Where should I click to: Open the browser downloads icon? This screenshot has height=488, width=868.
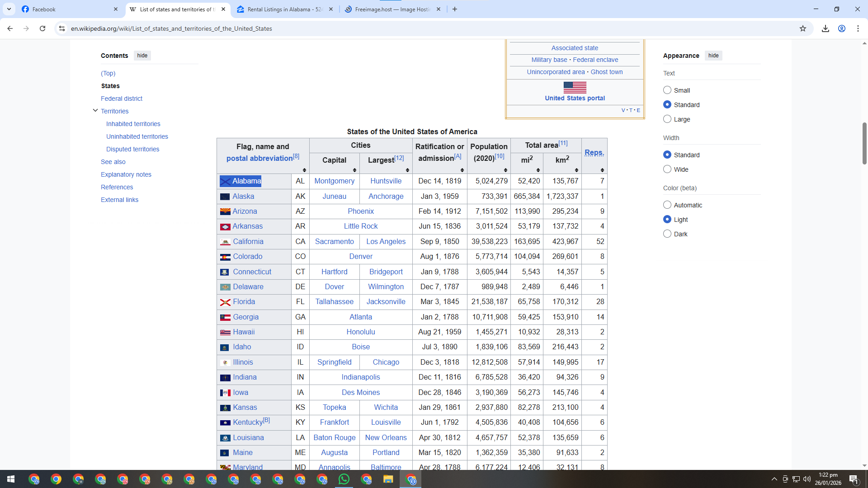(826, 28)
